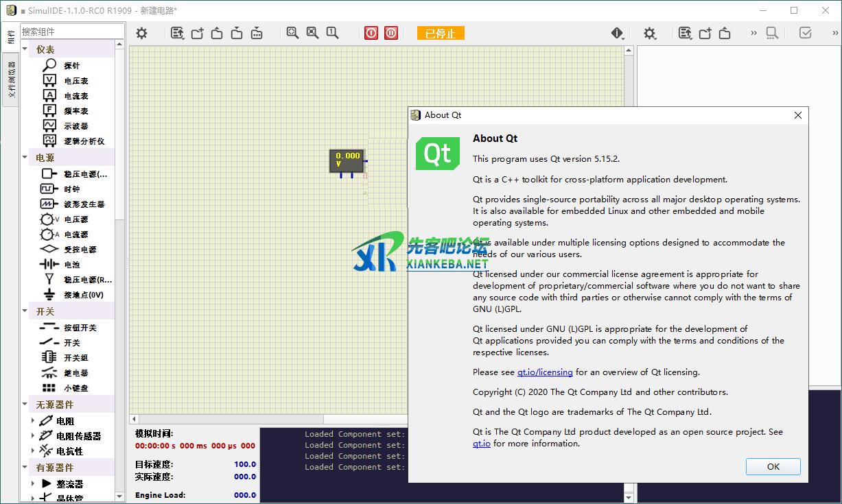Viewport: 842px width, 504px height.
Task: Choose the 继电器 relay component
Action: pyautogui.click(x=75, y=373)
